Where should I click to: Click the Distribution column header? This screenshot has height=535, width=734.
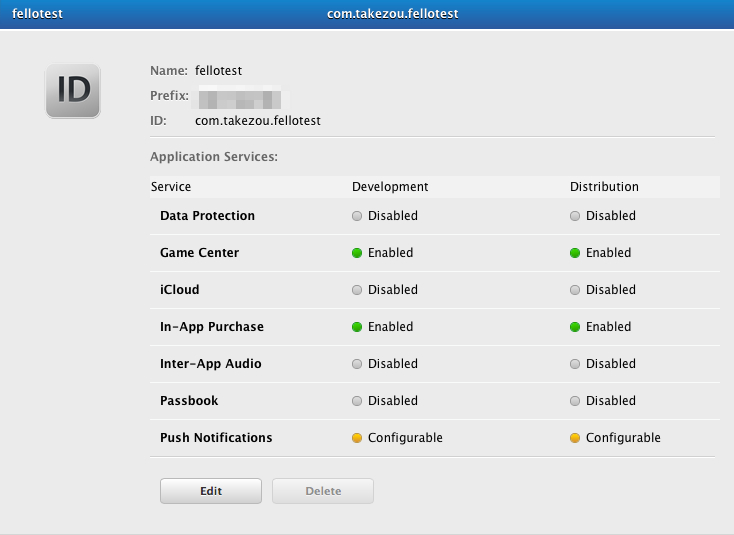click(604, 187)
